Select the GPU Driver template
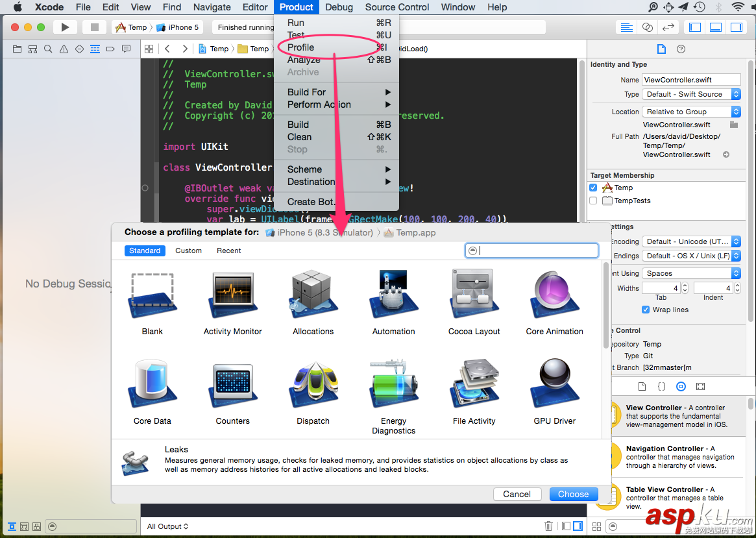The height and width of the screenshot is (538, 756). pos(554,384)
